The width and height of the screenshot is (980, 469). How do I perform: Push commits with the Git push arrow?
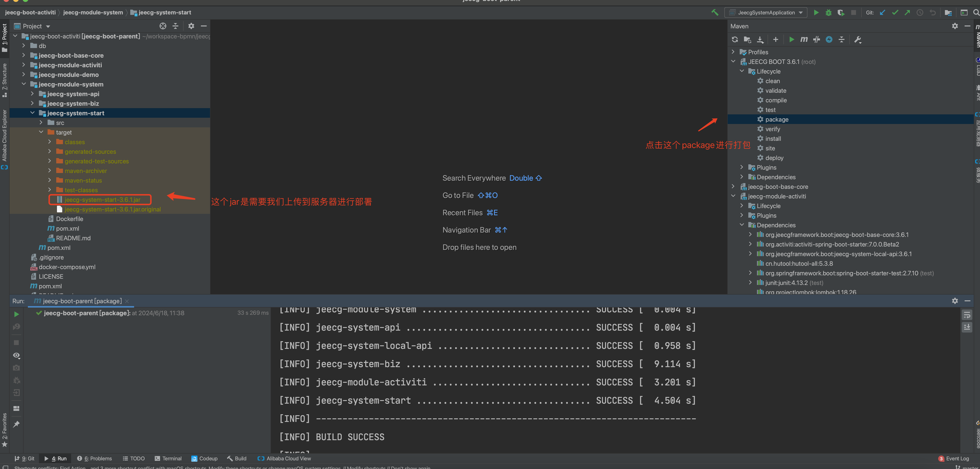pos(907,12)
